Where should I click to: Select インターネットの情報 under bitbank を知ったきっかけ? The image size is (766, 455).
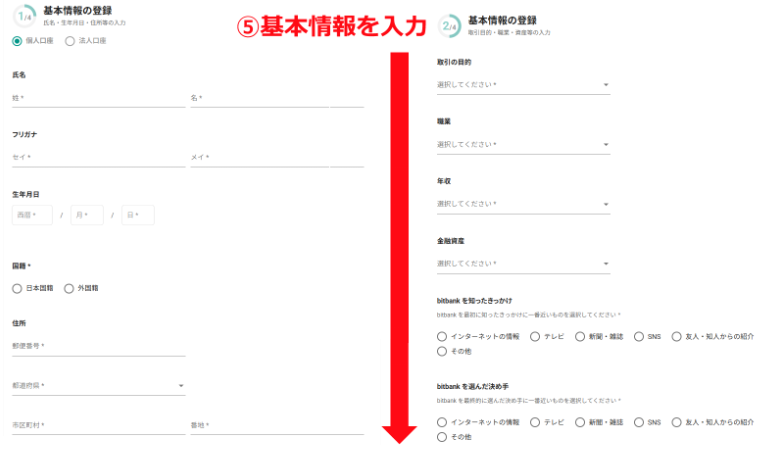(442, 336)
